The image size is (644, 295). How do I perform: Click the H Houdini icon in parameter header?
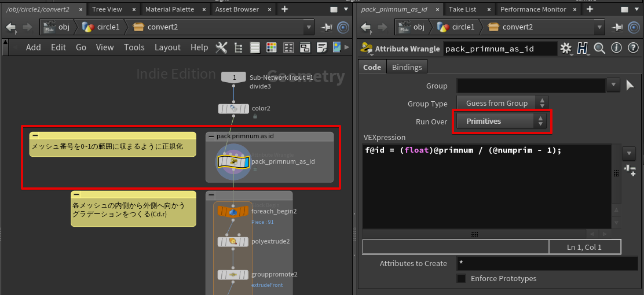(x=583, y=49)
